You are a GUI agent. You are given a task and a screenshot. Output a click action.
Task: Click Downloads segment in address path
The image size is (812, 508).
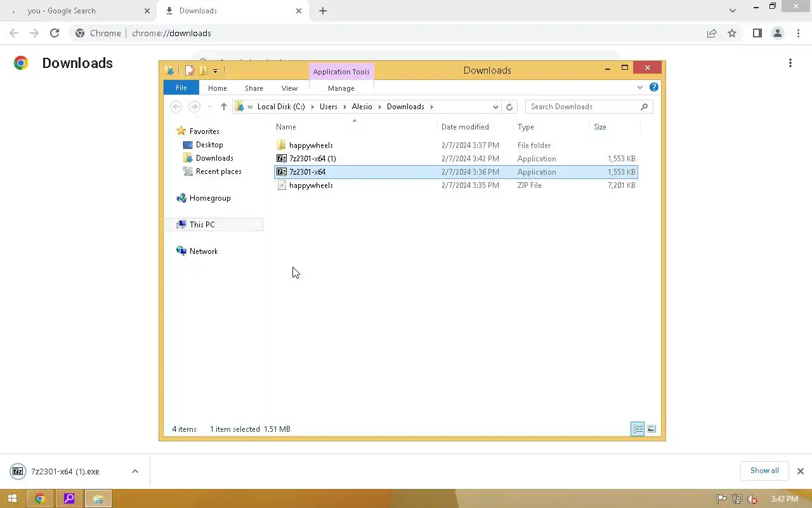click(x=405, y=107)
